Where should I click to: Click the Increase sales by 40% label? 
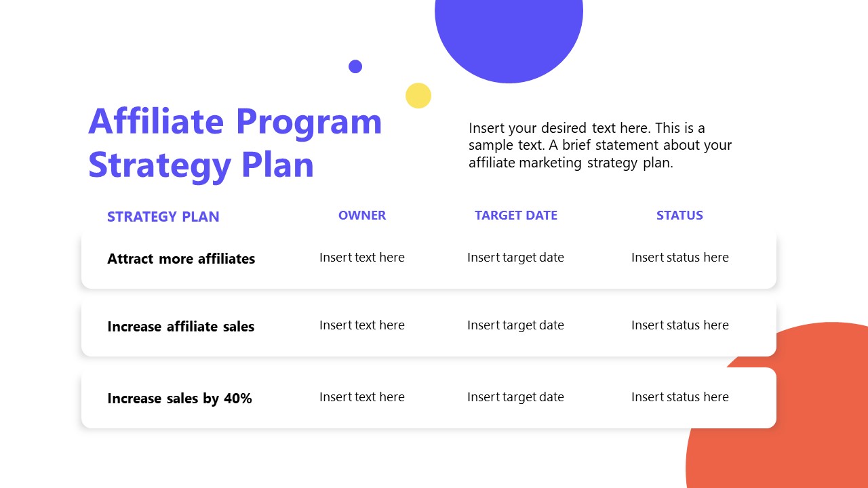point(180,399)
